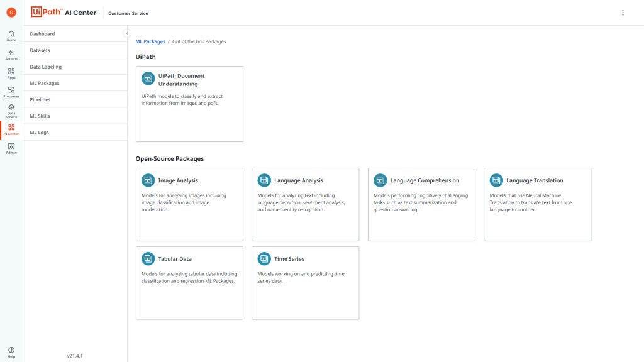Collapse the side navigation panel
The height and width of the screenshot is (362, 644).
tap(127, 33)
